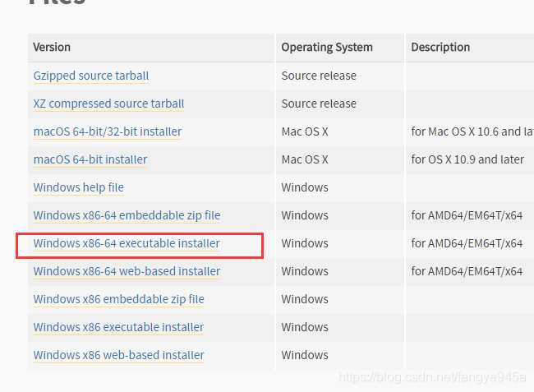The height and width of the screenshot is (392, 534).
Task: Click the Version column header
Action: [52, 47]
